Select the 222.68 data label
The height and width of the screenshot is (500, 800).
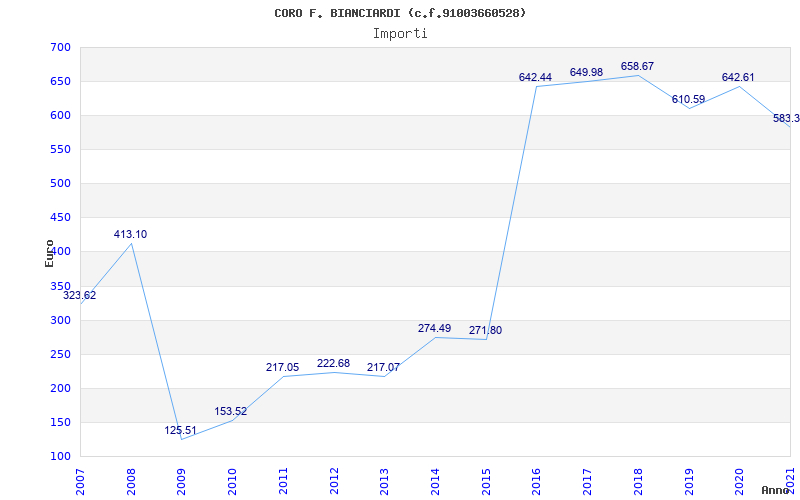click(x=334, y=363)
